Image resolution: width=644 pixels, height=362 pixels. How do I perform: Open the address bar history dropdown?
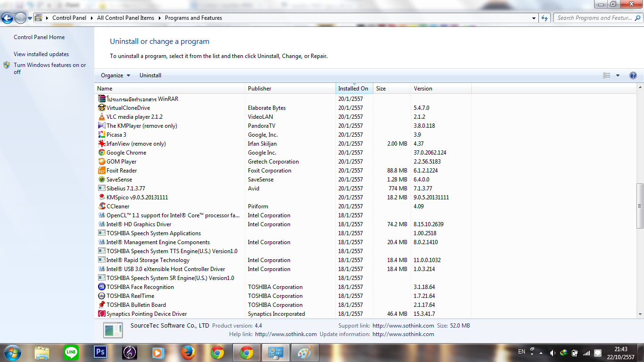click(x=534, y=18)
